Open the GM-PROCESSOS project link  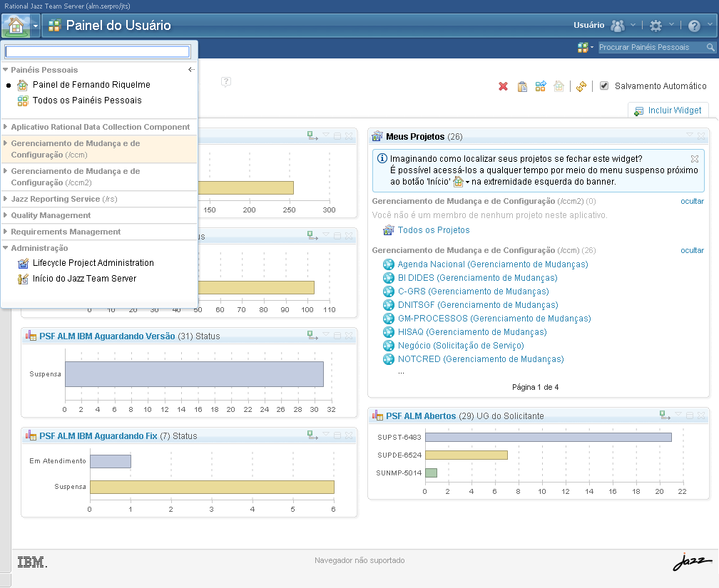(494, 319)
